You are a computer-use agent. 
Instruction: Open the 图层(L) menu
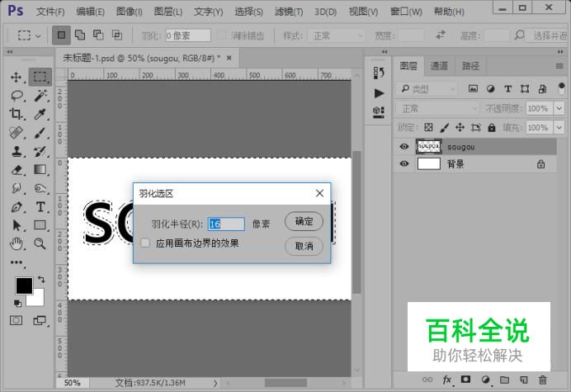(168, 12)
